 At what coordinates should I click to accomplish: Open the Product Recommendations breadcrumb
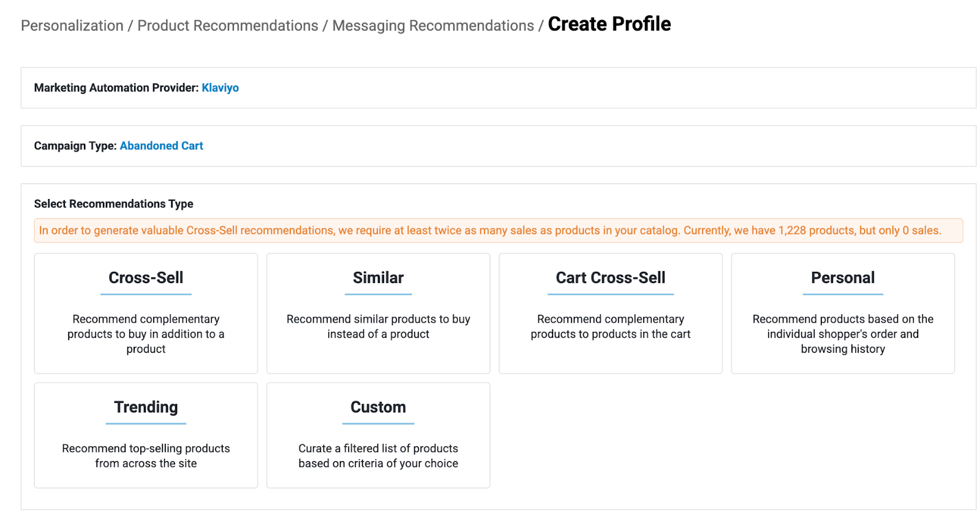(228, 26)
